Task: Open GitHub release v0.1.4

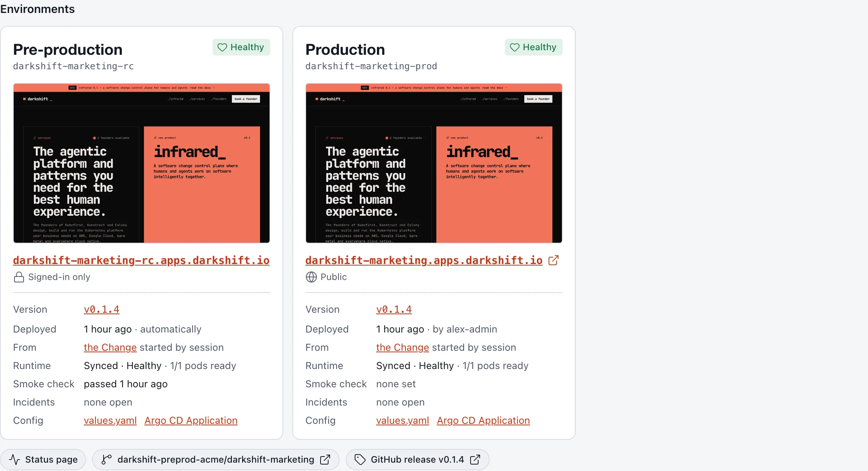Action: coord(417,460)
